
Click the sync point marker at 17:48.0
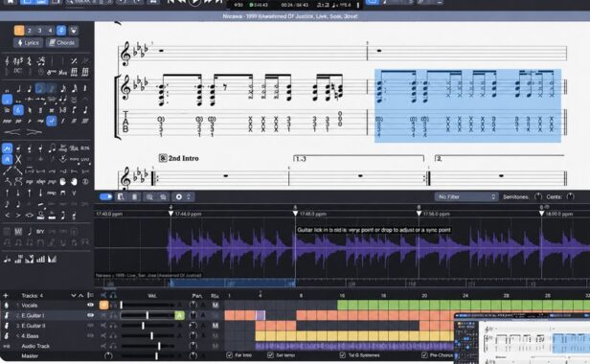click(x=295, y=214)
